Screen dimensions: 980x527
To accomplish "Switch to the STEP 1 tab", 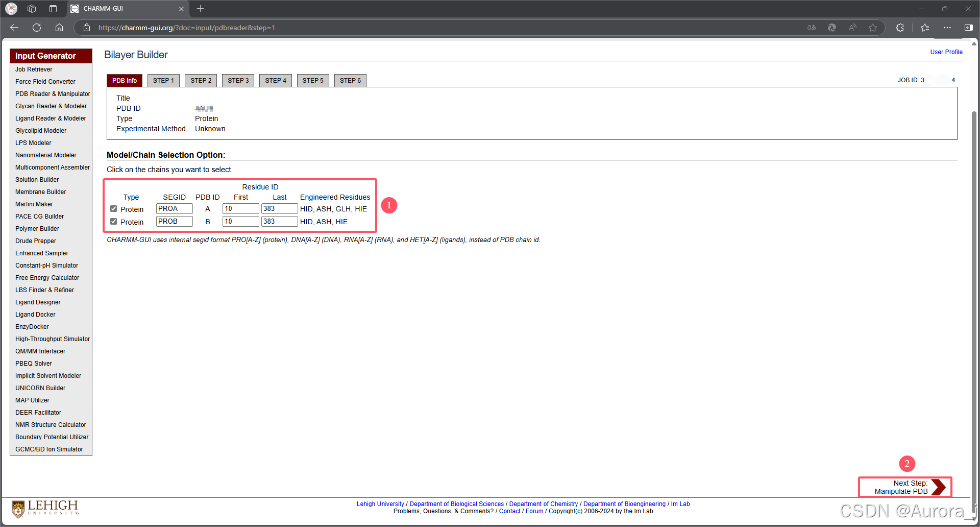I will point(163,81).
